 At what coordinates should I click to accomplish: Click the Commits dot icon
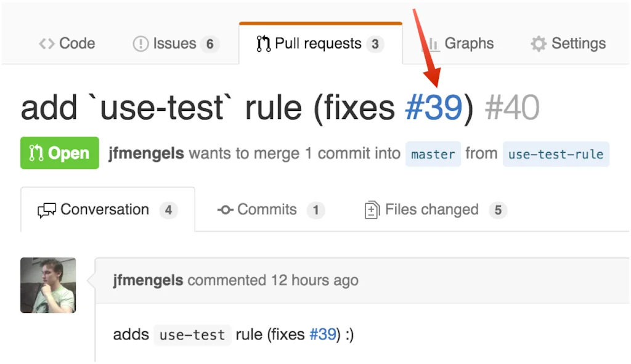[x=224, y=209]
